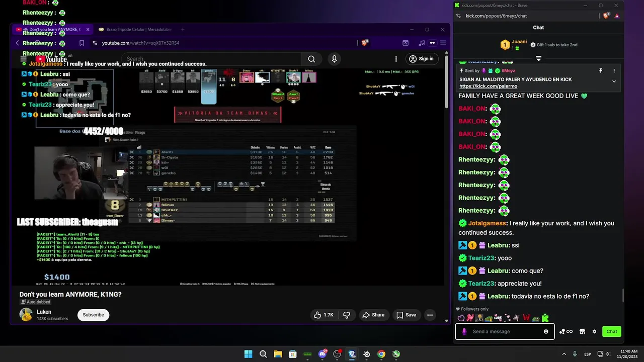
Task: Subscribe to the Luken channel
Action: click(93, 315)
